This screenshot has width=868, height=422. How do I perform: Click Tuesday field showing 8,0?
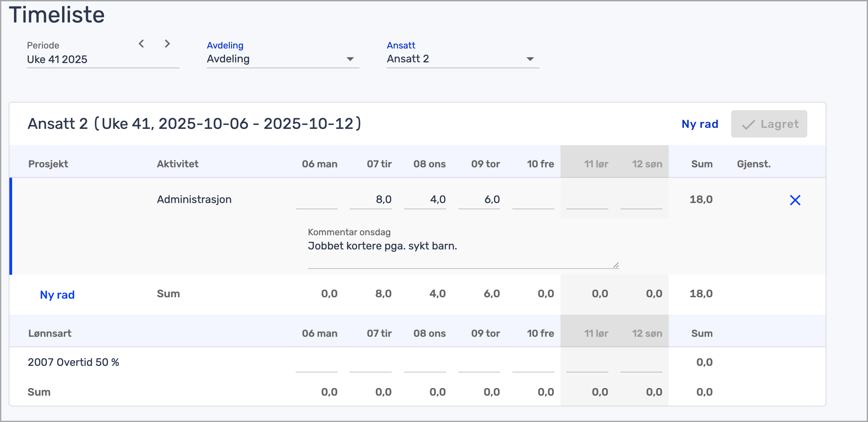[371, 200]
